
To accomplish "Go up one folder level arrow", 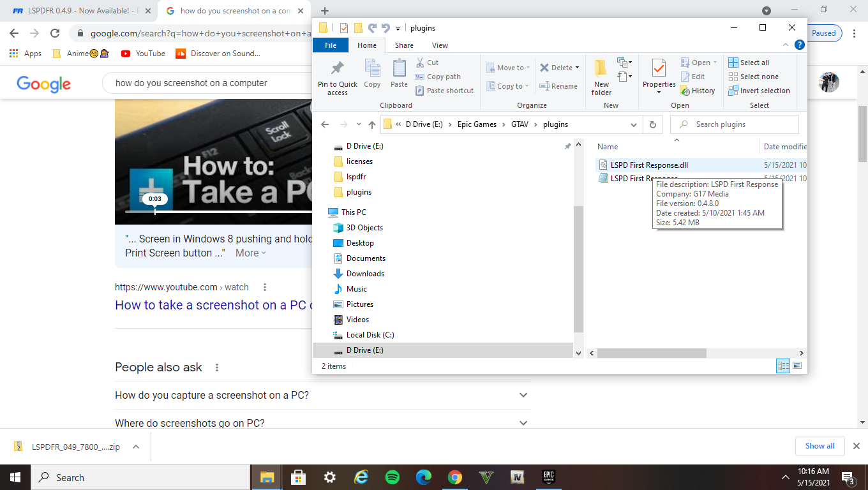I will point(372,124).
